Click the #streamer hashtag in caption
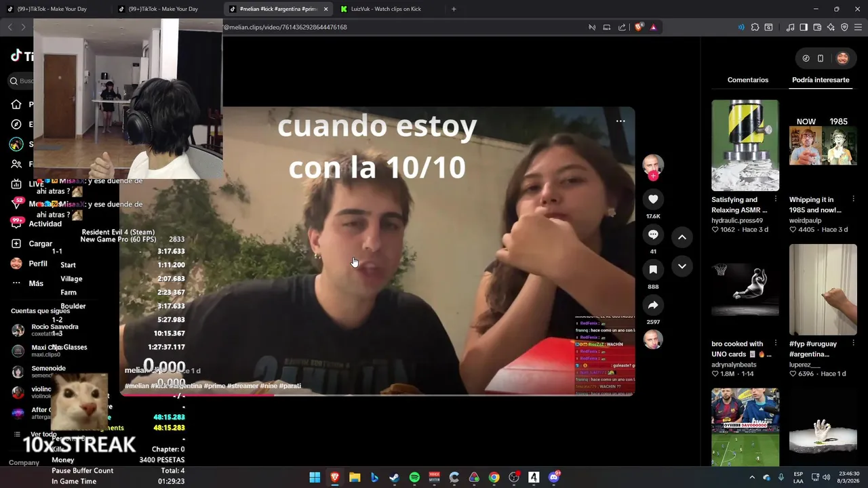Viewport: 868px width, 488px height. pos(243,386)
